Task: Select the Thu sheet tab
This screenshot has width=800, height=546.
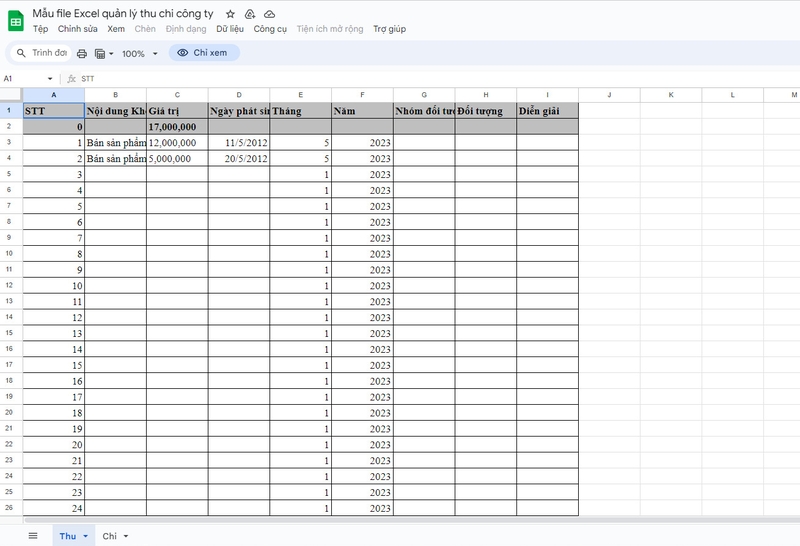Action: click(67, 536)
